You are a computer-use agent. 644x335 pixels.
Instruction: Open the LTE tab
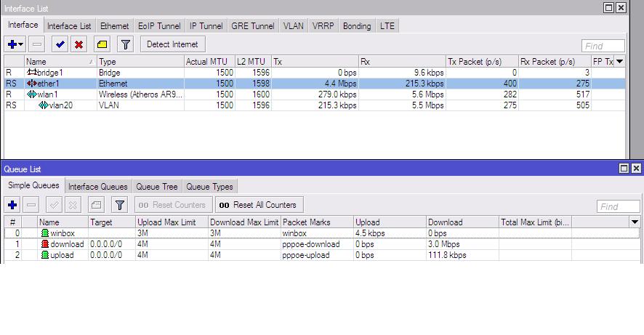[x=387, y=26]
